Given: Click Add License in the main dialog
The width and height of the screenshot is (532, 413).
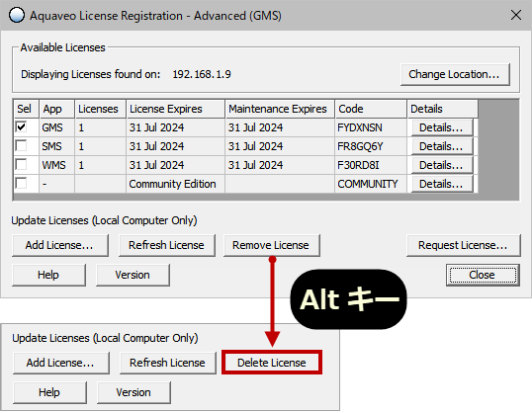Looking at the screenshot, I should coord(60,245).
